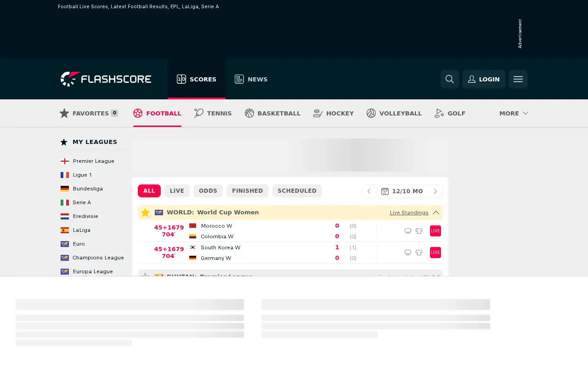The height and width of the screenshot is (368, 588).
Task: Open World Cup Women league title
Action: click(228, 213)
